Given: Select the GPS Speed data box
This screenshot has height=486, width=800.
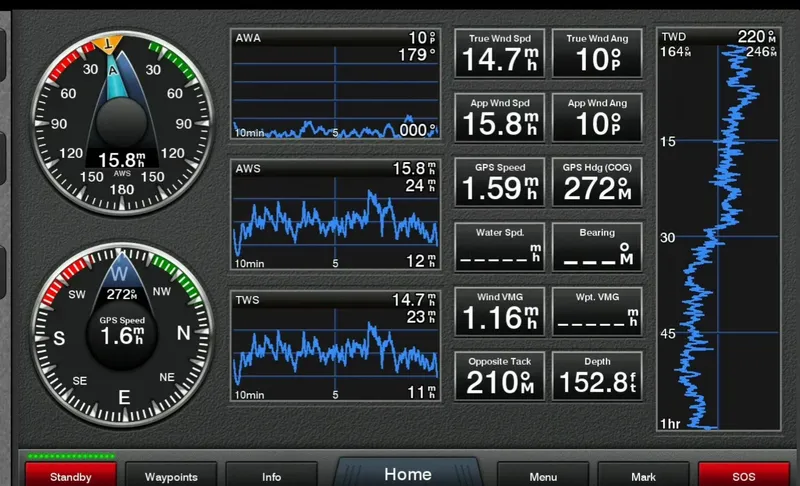Looking at the screenshot, I should [x=499, y=181].
